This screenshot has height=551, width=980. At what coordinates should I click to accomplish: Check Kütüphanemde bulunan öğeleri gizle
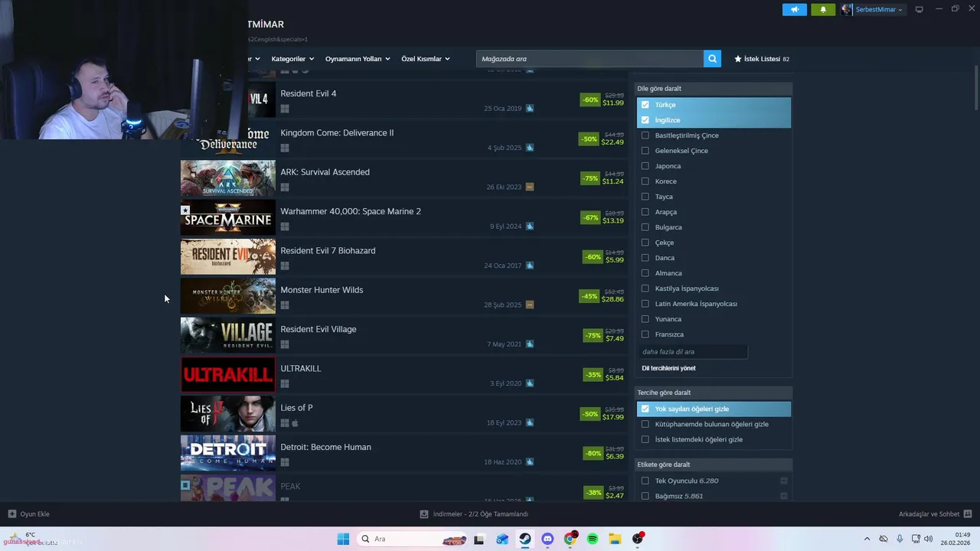(x=645, y=424)
